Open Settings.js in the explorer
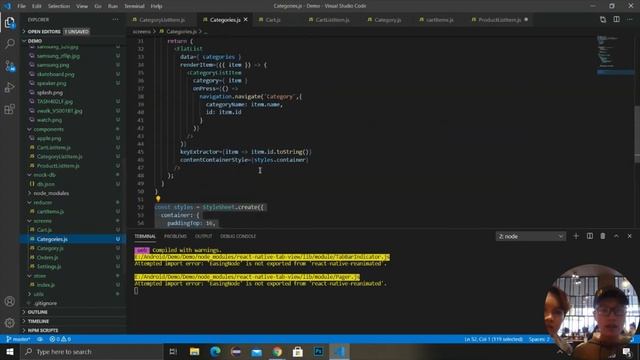The width and height of the screenshot is (640, 360). pos(49,267)
